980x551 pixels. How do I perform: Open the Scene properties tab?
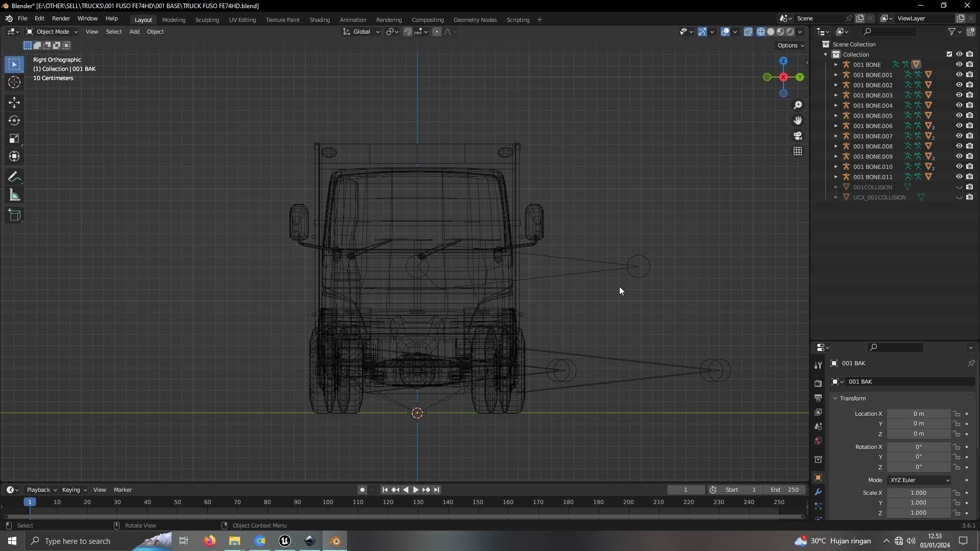tap(818, 427)
